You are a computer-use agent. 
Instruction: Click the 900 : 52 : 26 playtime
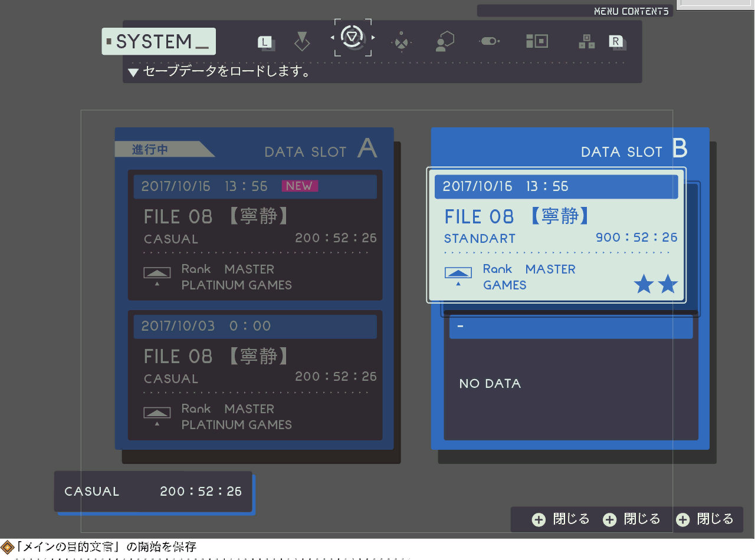point(636,238)
